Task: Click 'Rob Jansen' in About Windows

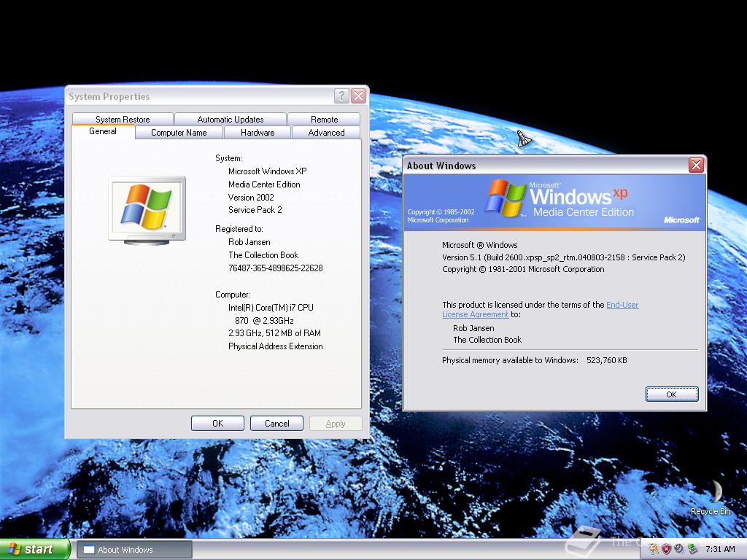Action: [x=473, y=328]
